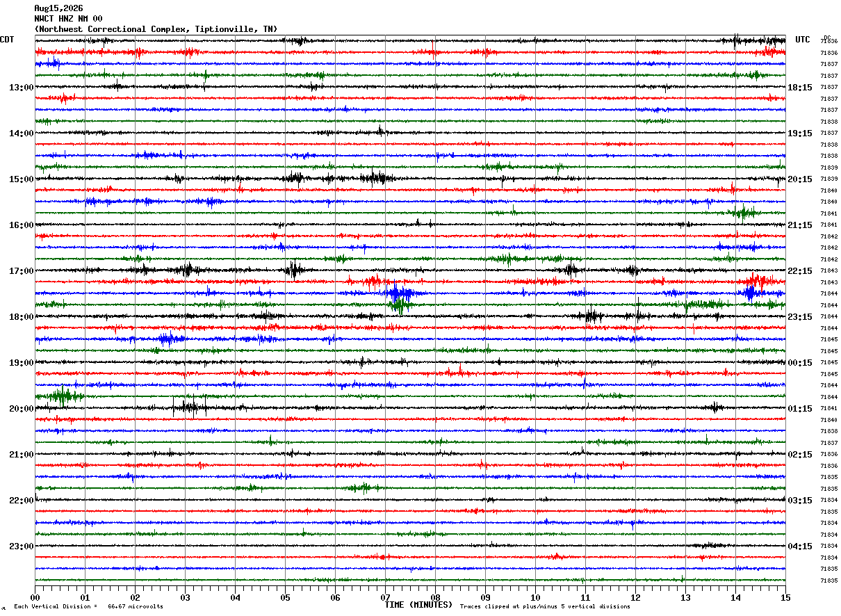
Task: Click the 19:15 UTC time label
Action: click(800, 133)
